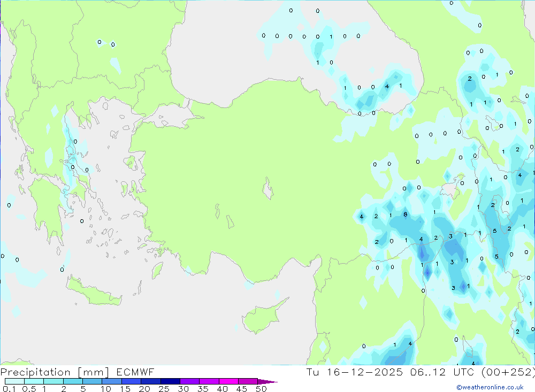The height and width of the screenshot is (392, 535).
Task: Click the 10–15 mm legend swatch
Action: point(112,381)
